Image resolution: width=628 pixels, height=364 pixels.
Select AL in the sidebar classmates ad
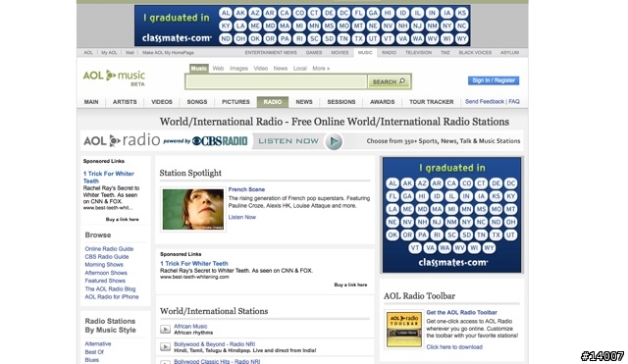pos(392,183)
